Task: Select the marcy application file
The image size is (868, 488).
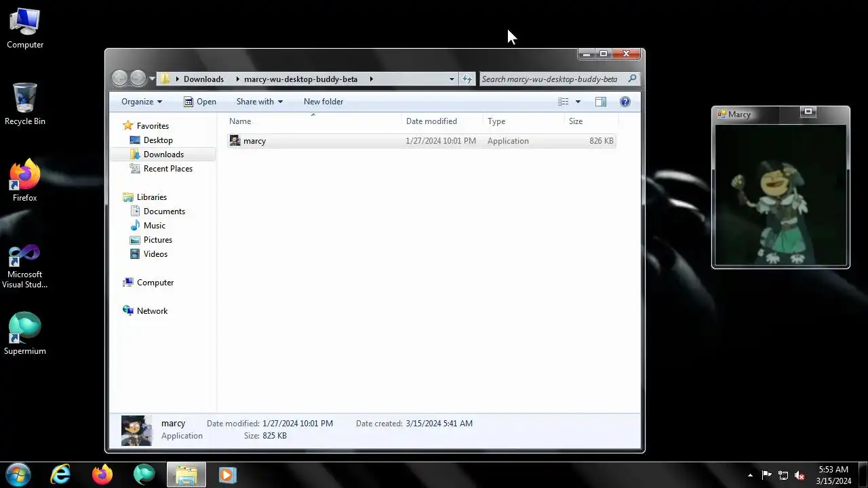Action: [x=421, y=141]
